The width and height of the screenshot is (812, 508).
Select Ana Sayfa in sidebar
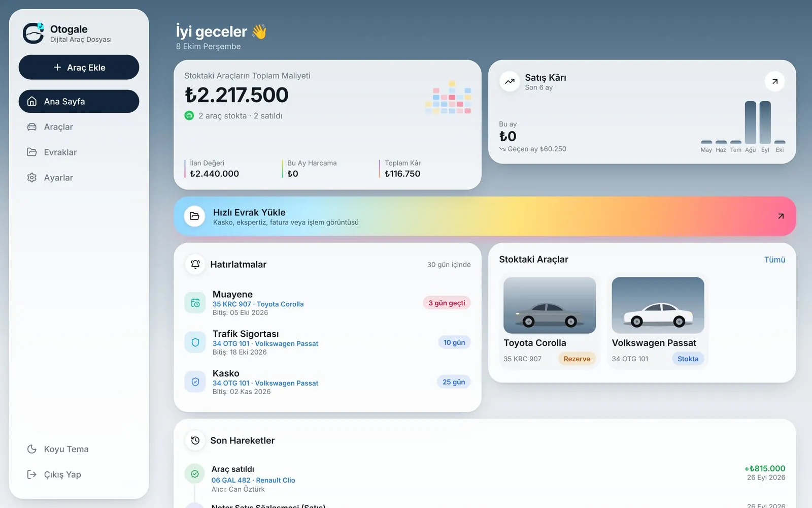click(79, 101)
